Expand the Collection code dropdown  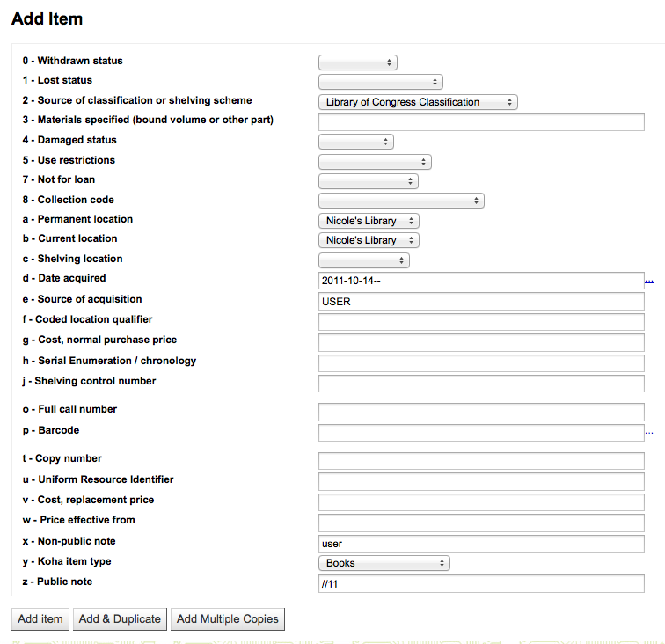pos(401,201)
